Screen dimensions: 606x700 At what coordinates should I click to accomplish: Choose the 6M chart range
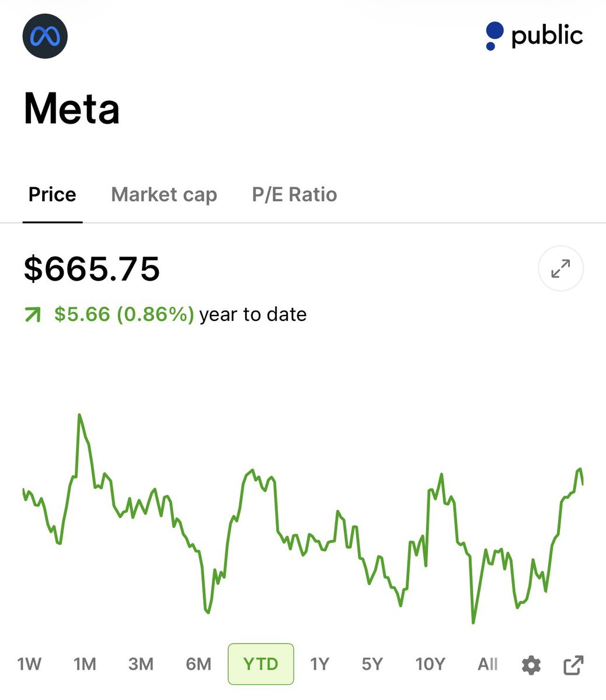click(198, 664)
